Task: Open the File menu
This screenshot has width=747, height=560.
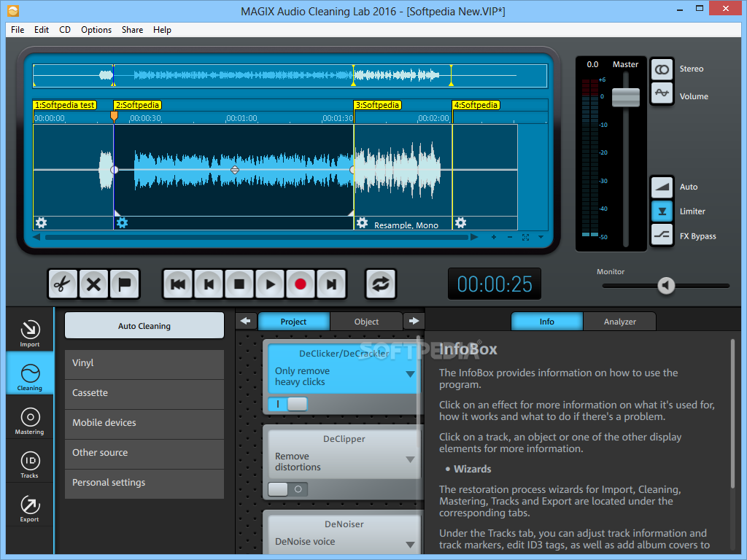Action: pyautogui.click(x=18, y=29)
